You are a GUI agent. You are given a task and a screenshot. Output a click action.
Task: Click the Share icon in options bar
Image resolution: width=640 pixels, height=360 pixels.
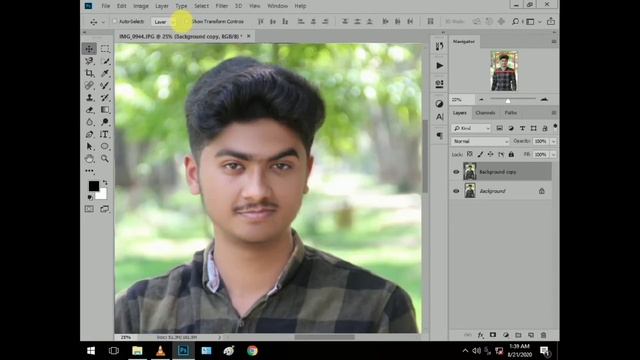coord(551,21)
